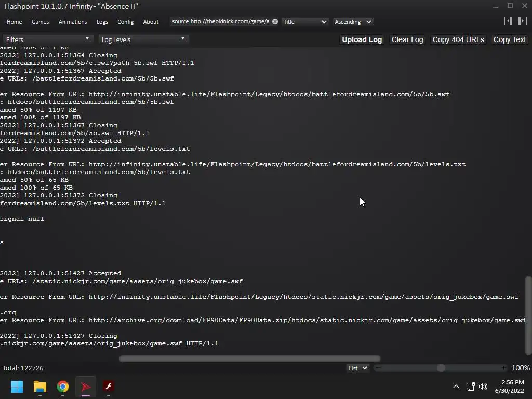Open Windows Start menu

click(x=17, y=387)
